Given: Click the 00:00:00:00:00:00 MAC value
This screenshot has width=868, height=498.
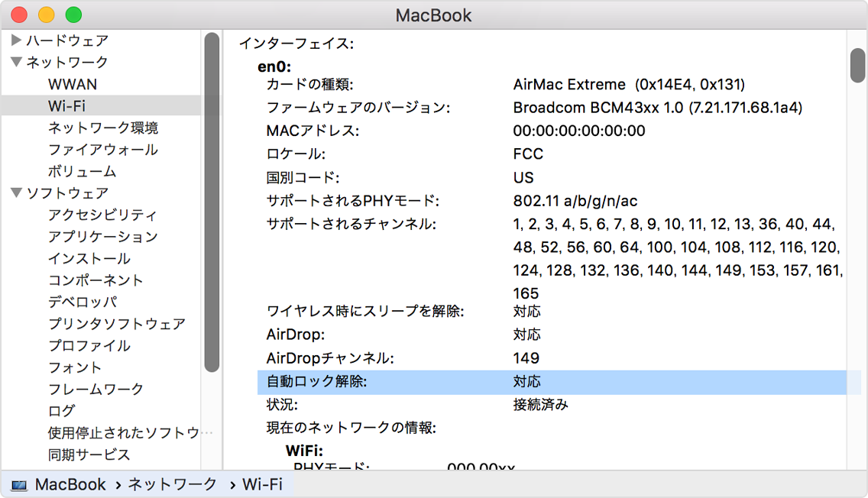Looking at the screenshot, I should coord(579,131).
